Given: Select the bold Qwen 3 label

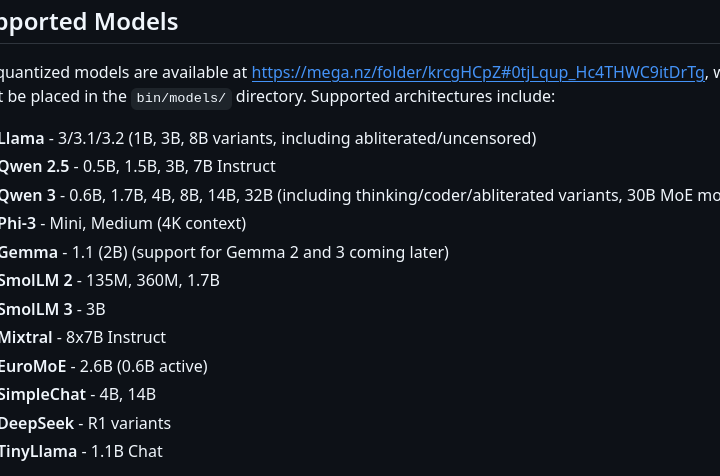Looking at the screenshot, I should [x=27, y=195].
